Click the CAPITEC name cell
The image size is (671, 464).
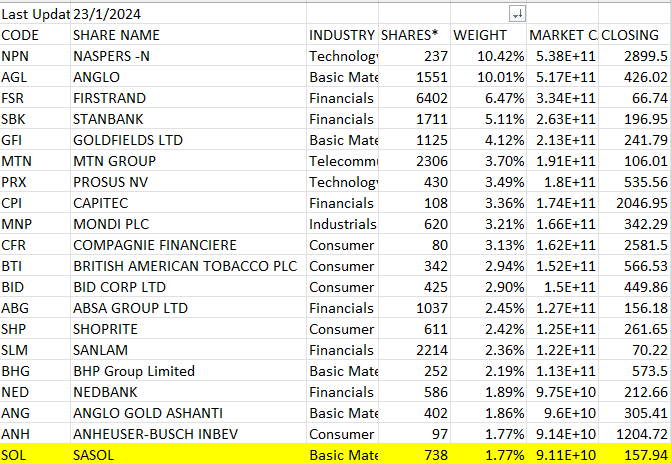click(x=188, y=203)
